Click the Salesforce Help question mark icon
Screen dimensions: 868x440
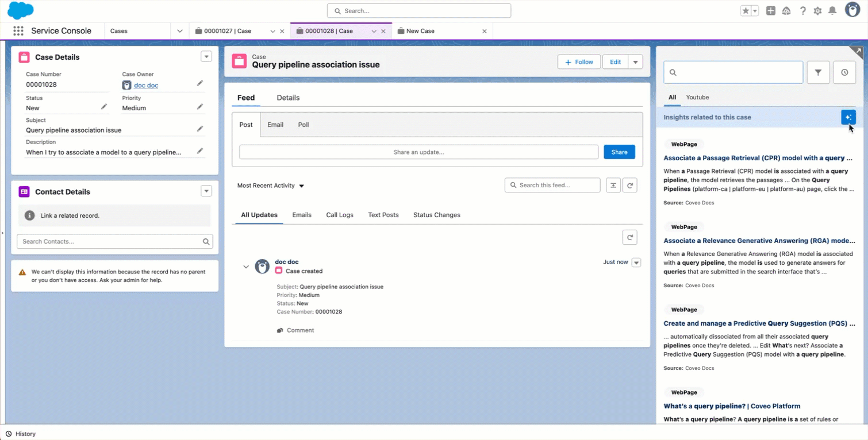pyautogui.click(x=802, y=10)
